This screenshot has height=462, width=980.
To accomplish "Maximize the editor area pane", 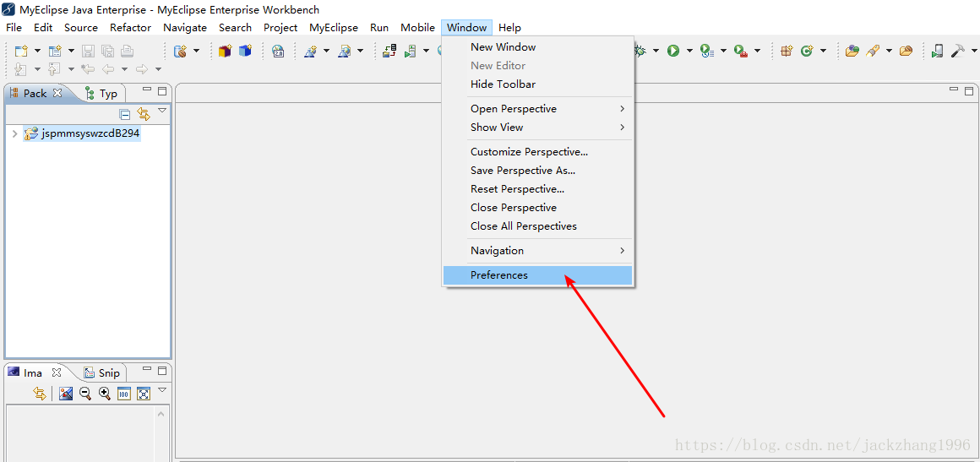I will click(969, 90).
